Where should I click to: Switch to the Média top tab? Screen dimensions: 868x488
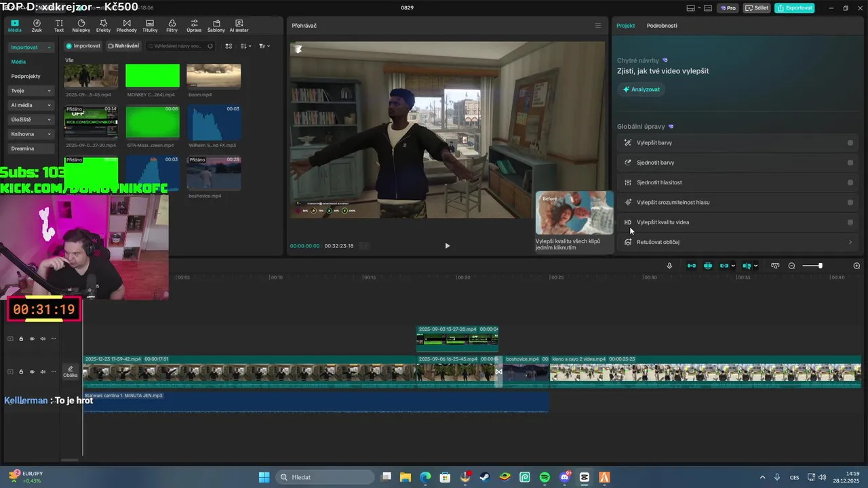[14, 26]
